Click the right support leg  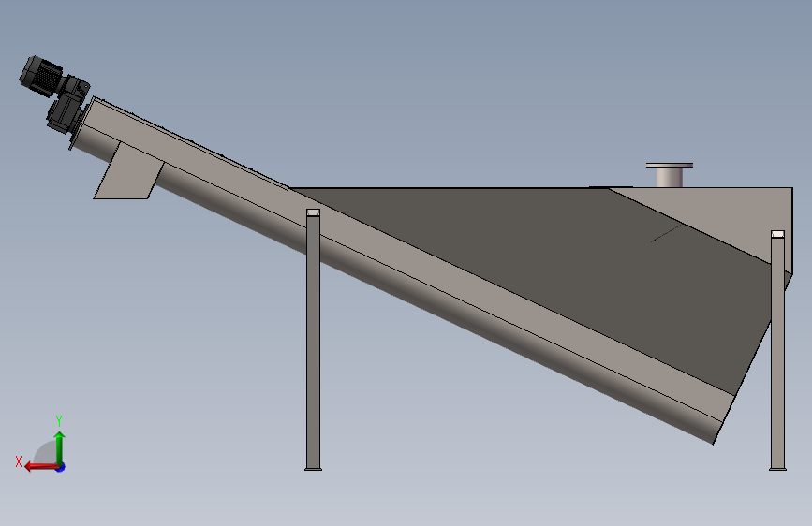coord(777,350)
